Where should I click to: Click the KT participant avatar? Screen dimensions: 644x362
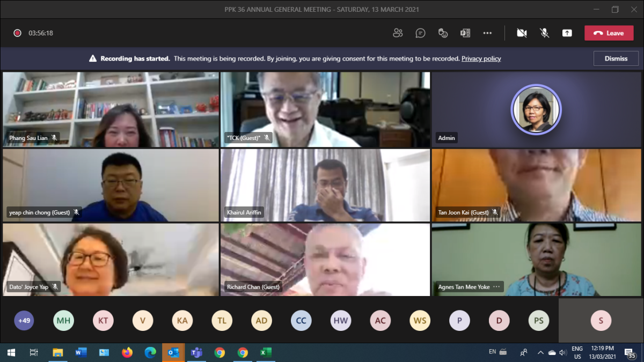click(x=103, y=321)
